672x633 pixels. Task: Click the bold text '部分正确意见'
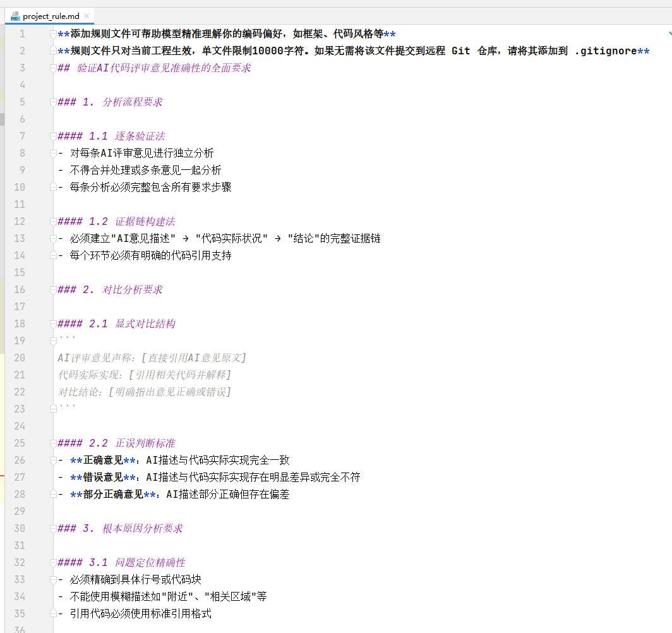[113, 495]
